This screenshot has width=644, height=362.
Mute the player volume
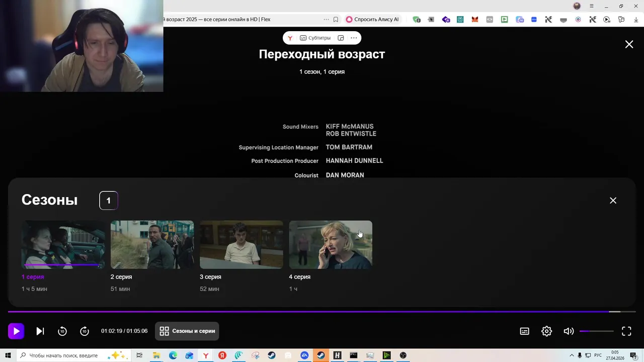pos(569,331)
